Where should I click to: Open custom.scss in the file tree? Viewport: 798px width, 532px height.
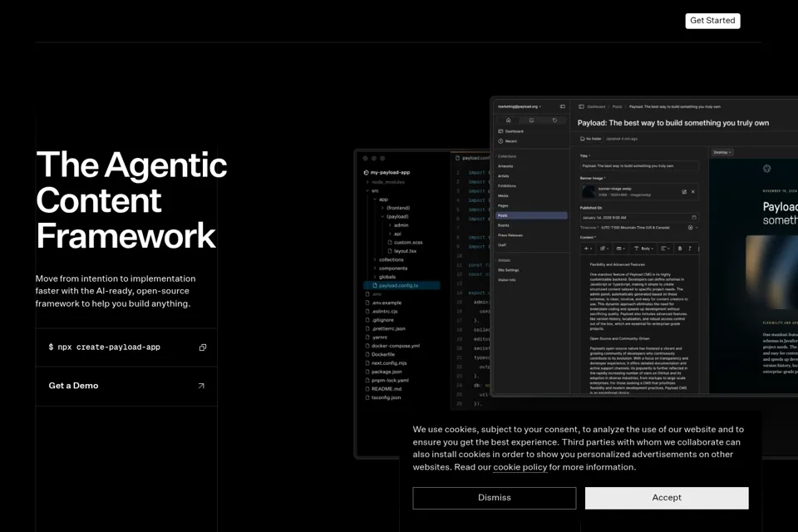click(405, 243)
